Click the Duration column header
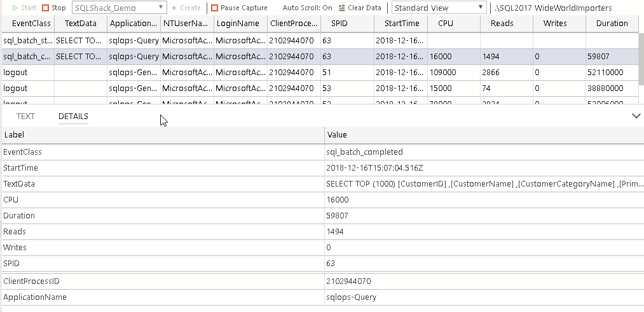Viewport: 644px width, 312px height. tap(612, 24)
